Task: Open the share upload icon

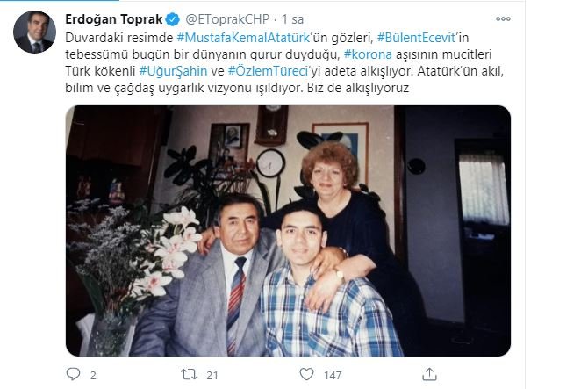Action: (x=429, y=374)
